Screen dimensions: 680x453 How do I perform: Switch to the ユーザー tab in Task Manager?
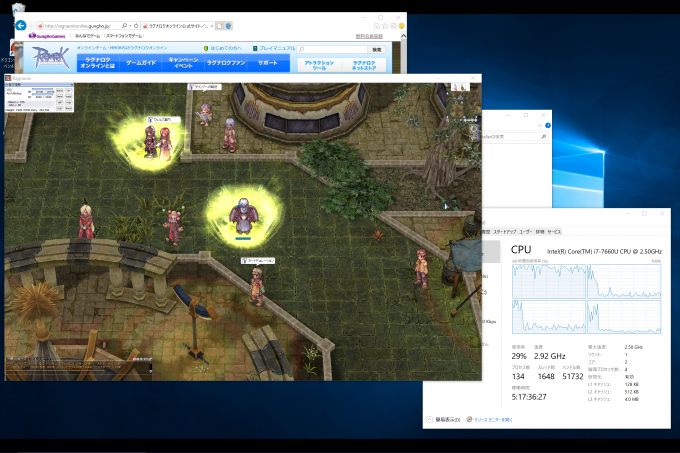click(x=526, y=232)
